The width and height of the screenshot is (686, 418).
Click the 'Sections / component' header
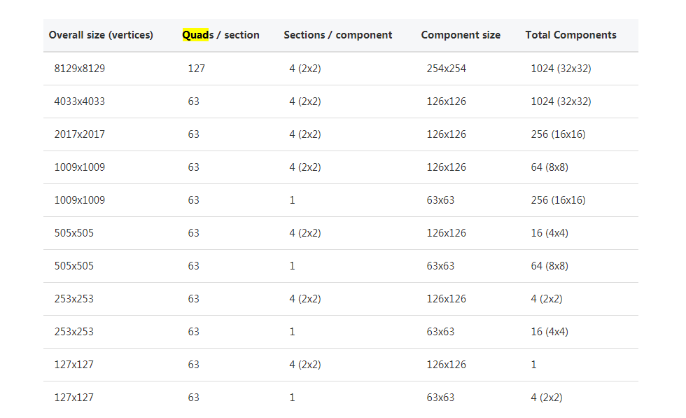(x=338, y=35)
